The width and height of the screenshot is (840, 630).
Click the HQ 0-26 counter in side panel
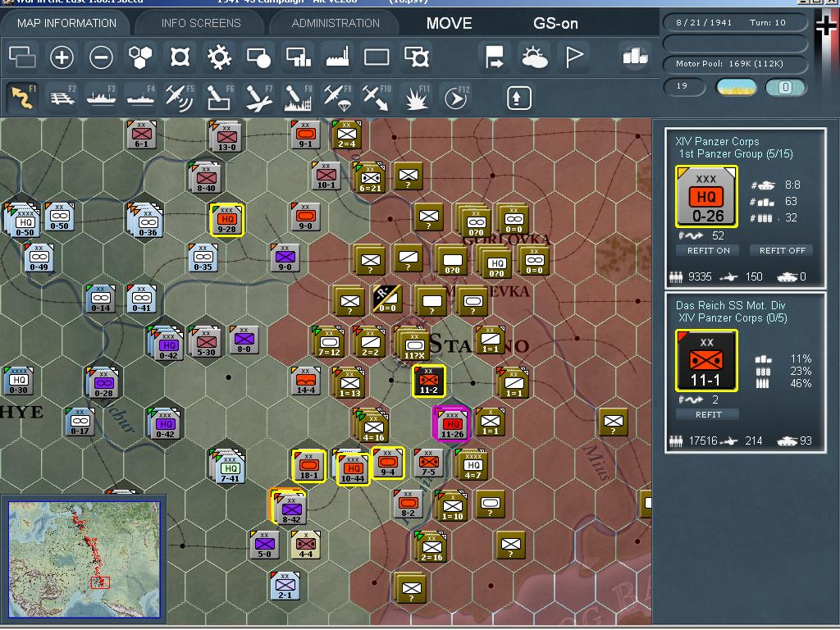(x=706, y=197)
